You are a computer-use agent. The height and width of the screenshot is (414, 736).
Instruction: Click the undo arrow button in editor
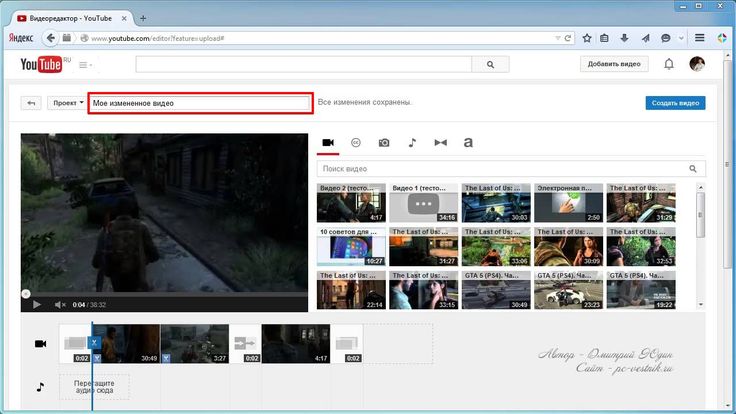pos(31,103)
